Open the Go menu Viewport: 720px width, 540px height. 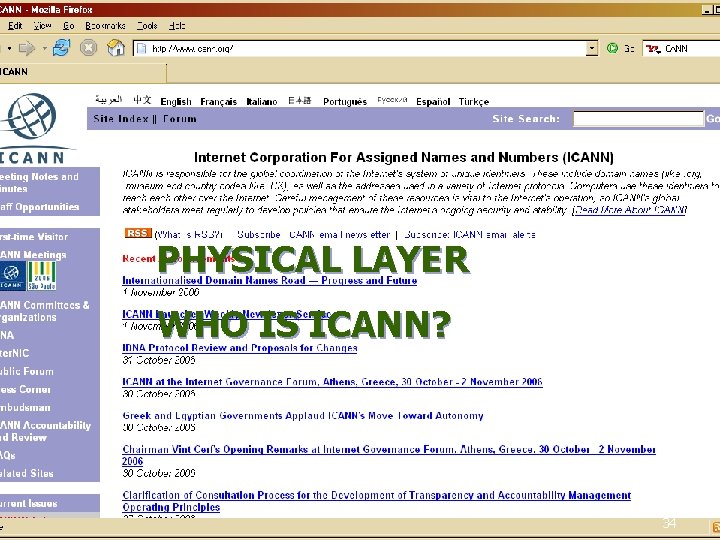(x=68, y=26)
